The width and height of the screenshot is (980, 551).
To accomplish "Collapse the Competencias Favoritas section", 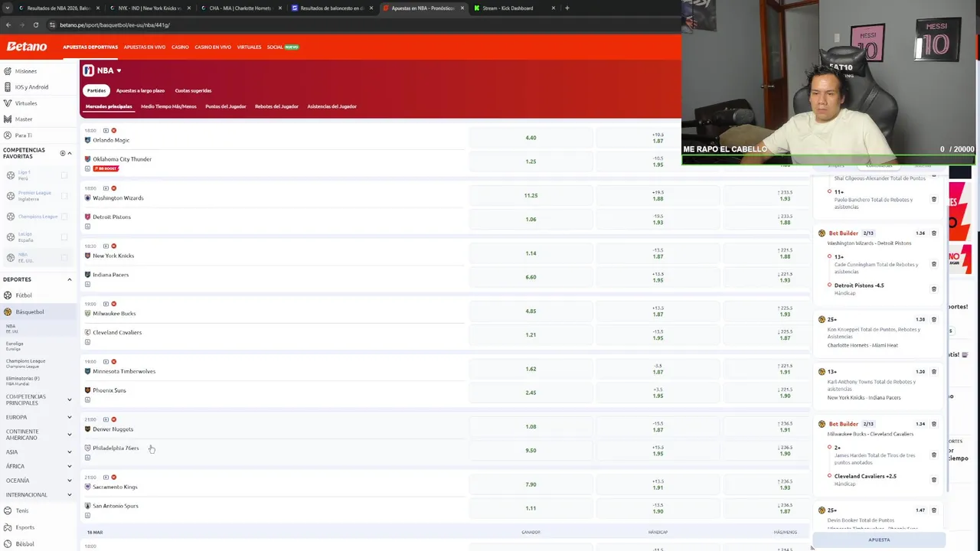I will [x=70, y=153].
